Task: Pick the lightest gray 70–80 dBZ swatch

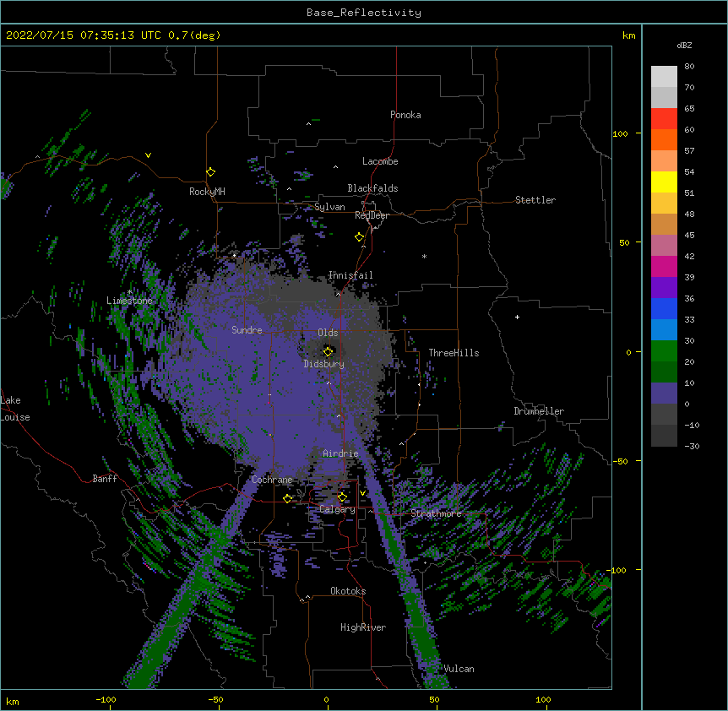Action: tap(664, 77)
